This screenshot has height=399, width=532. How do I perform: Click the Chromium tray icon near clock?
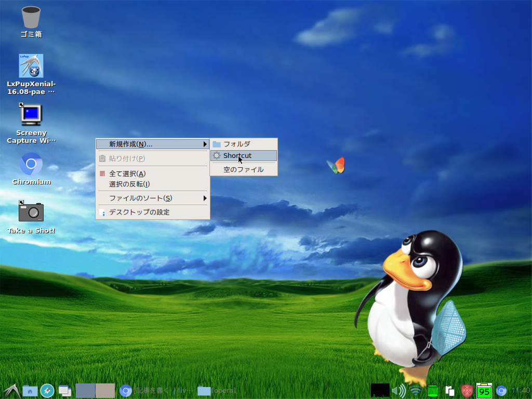501,391
